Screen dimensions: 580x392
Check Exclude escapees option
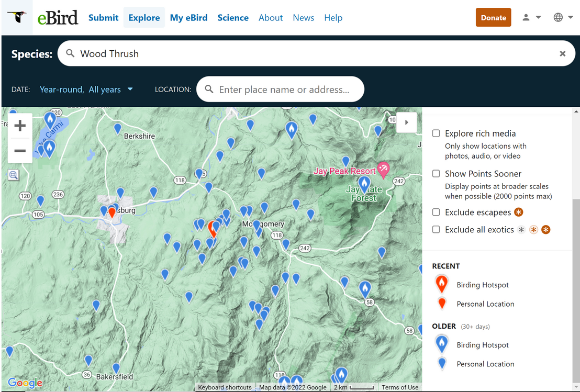(x=436, y=212)
